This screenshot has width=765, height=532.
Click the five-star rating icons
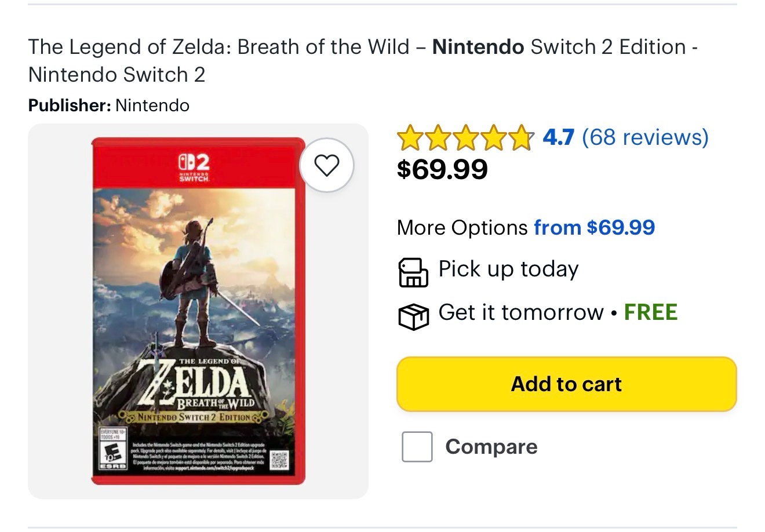[465, 138]
